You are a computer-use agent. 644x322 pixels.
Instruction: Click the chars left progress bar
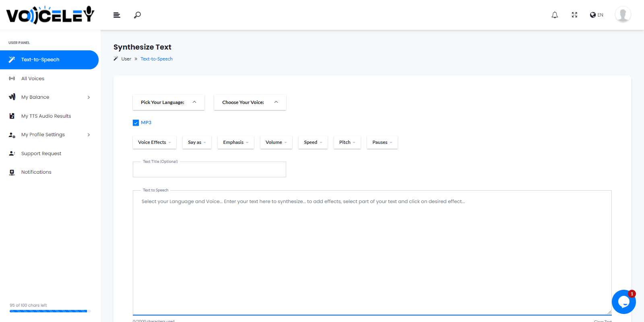click(x=50, y=311)
